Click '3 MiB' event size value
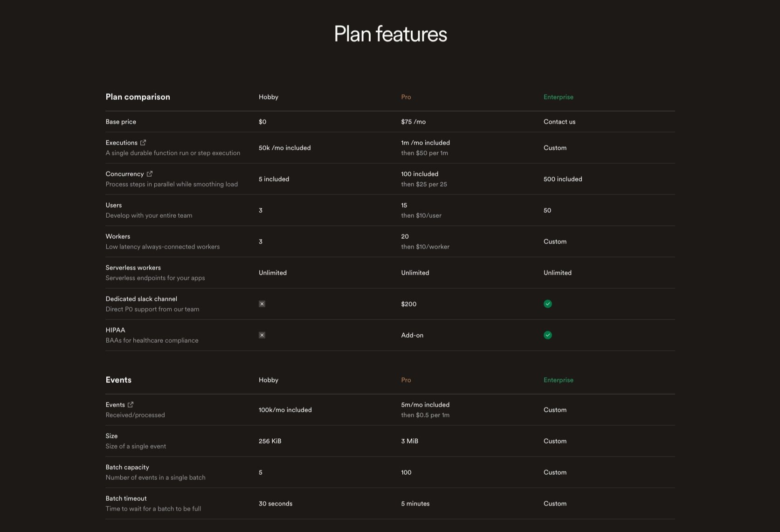Viewport: 780px width, 532px height. pos(410,441)
